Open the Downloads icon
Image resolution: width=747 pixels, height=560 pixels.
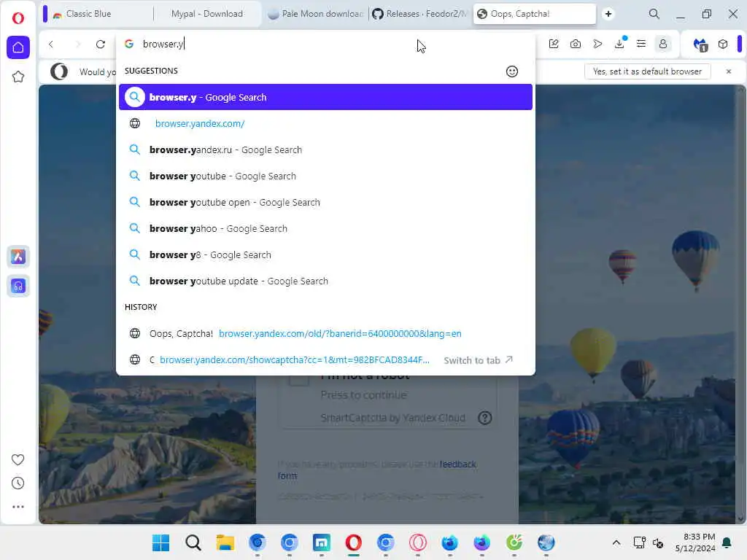pyautogui.click(x=619, y=44)
